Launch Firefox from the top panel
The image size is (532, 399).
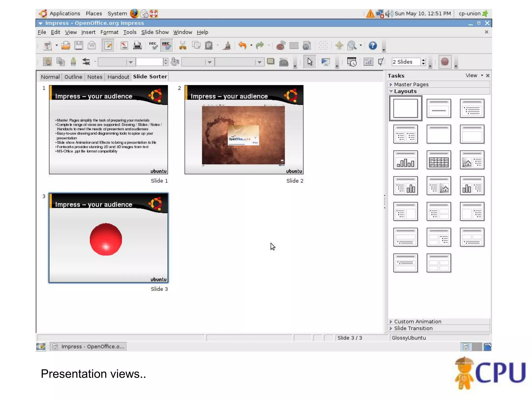coord(134,14)
